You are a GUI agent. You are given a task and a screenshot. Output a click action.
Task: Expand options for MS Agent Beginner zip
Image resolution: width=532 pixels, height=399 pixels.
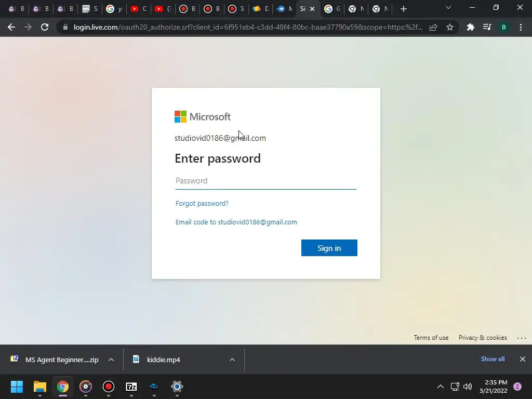click(111, 360)
